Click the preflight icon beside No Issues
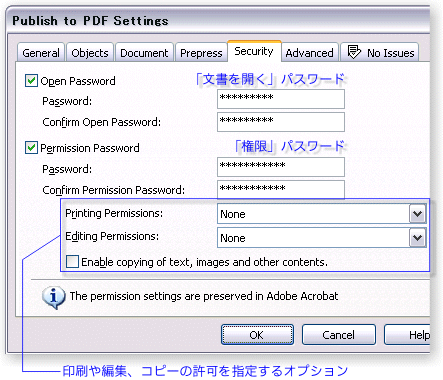The height and width of the screenshot is (380, 443). (354, 52)
